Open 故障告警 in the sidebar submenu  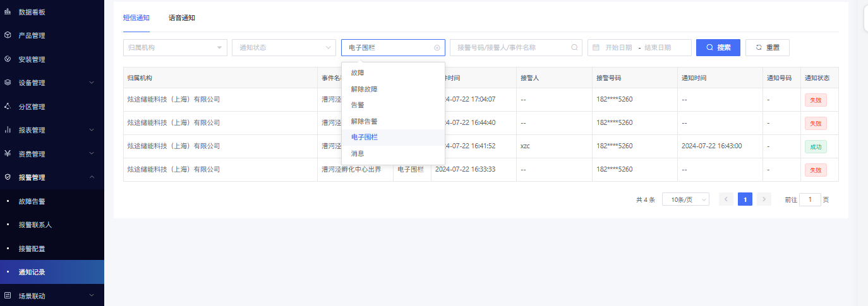pos(32,201)
